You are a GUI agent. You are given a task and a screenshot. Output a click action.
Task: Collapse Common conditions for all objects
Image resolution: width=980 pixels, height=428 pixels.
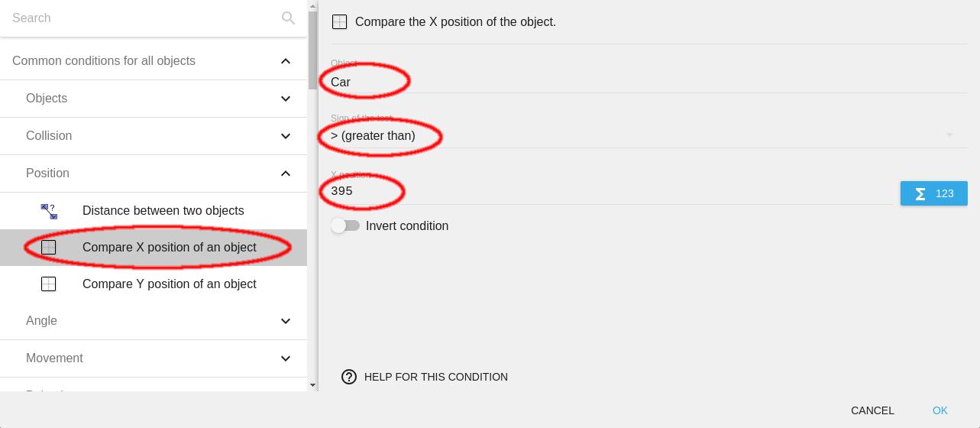tap(286, 61)
